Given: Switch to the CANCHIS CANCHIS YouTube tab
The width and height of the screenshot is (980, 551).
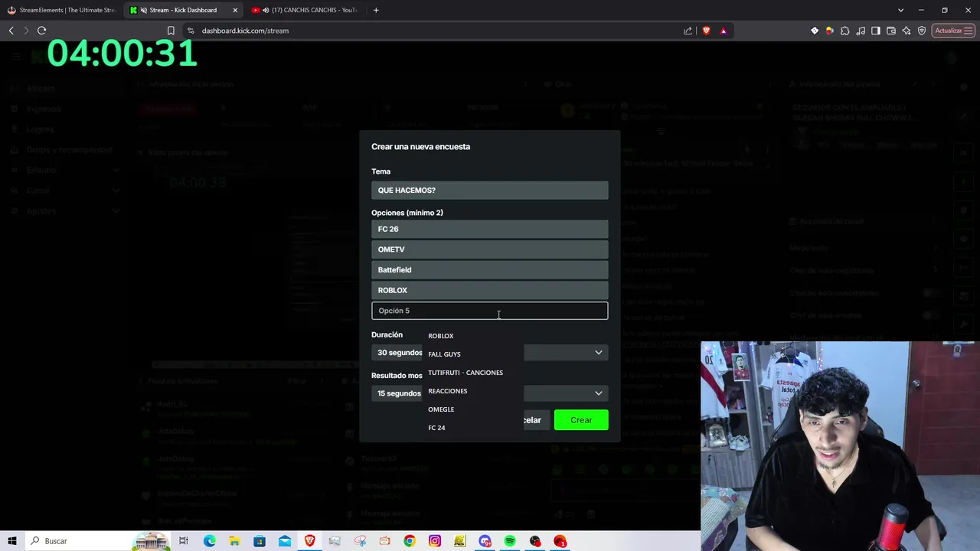Looking at the screenshot, I should 306,10.
